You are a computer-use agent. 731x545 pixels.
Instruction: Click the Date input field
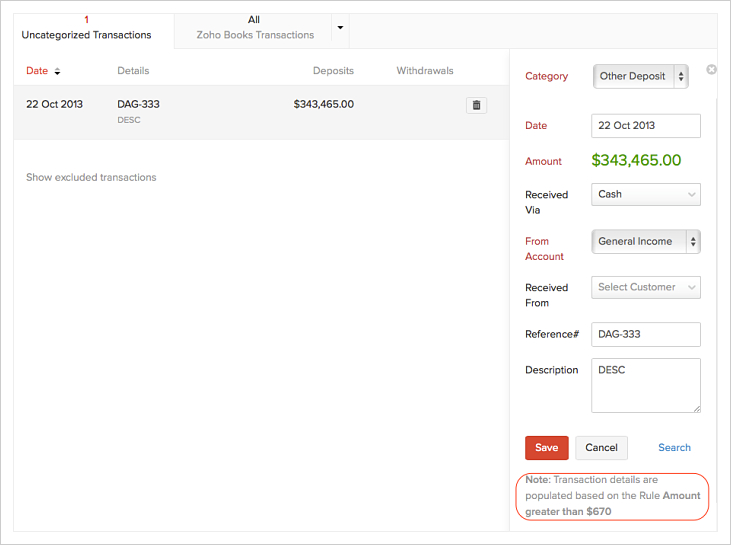tap(645, 126)
